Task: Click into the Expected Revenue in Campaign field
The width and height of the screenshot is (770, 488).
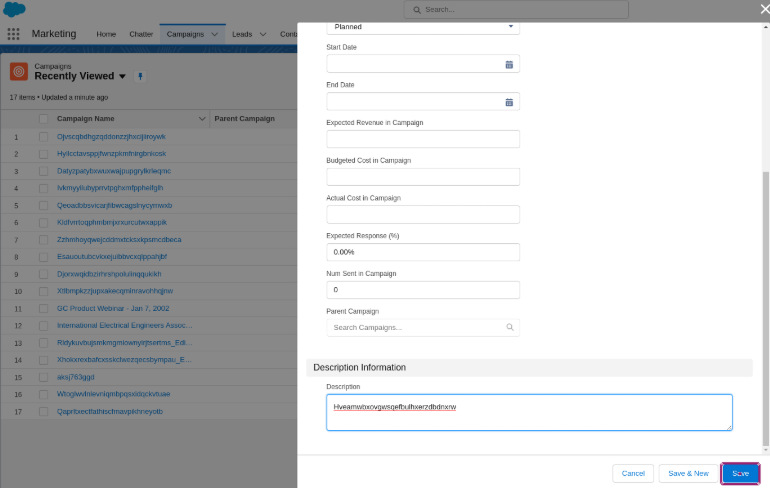Action: [x=423, y=139]
